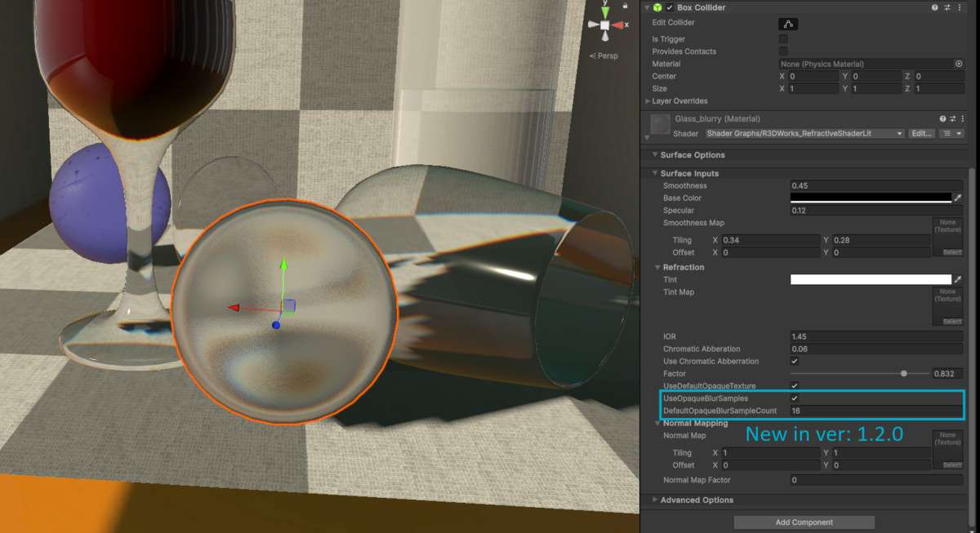
Task: Open the Base Color swatch
Action: [x=871, y=198]
